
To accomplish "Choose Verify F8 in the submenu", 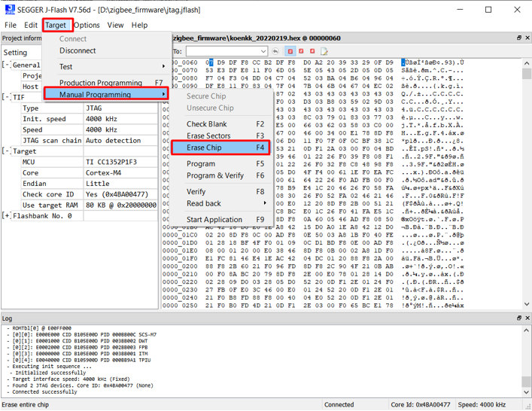I will 220,191.
